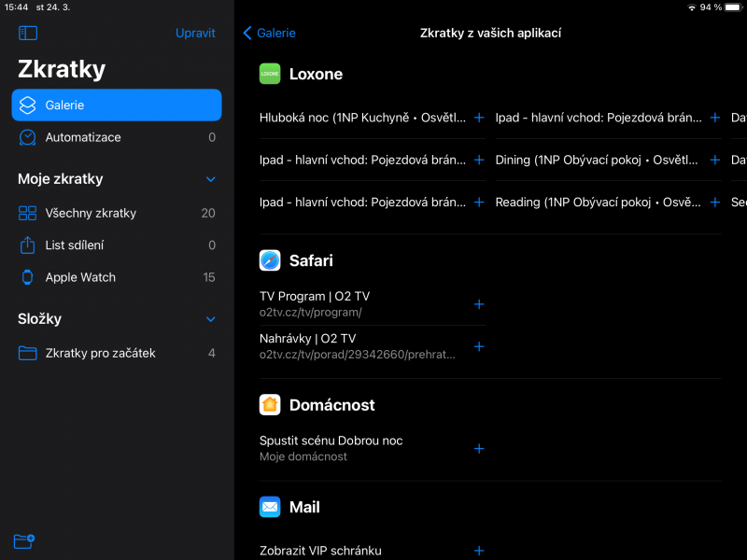Image resolution: width=747 pixels, height=560 pixels.
Task: Add Nahrávky | O2 TV shortcut
Action: (x=479, y=346)
